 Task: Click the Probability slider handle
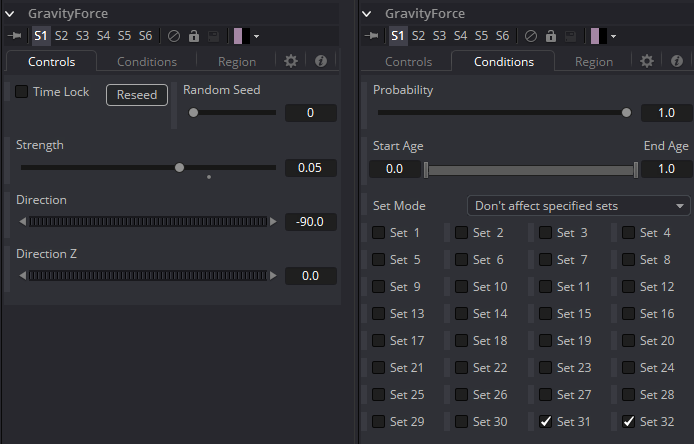[x=626, y=113]
